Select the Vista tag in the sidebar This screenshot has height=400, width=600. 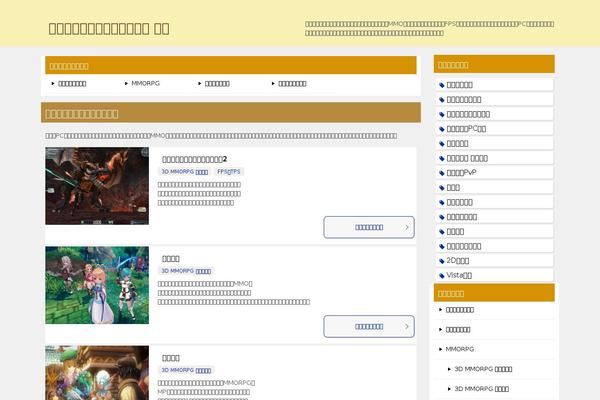[x=494, y=275]
